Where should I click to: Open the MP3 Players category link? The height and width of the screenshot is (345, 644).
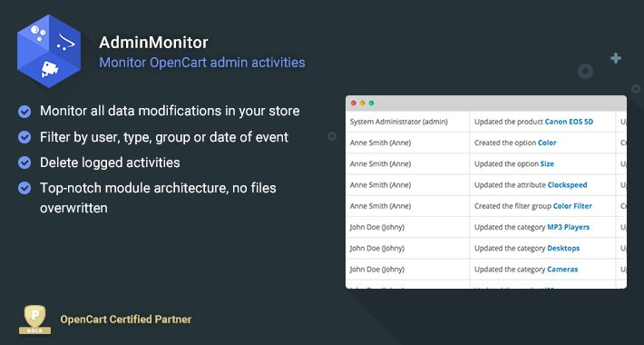click(x=569, y=227)
